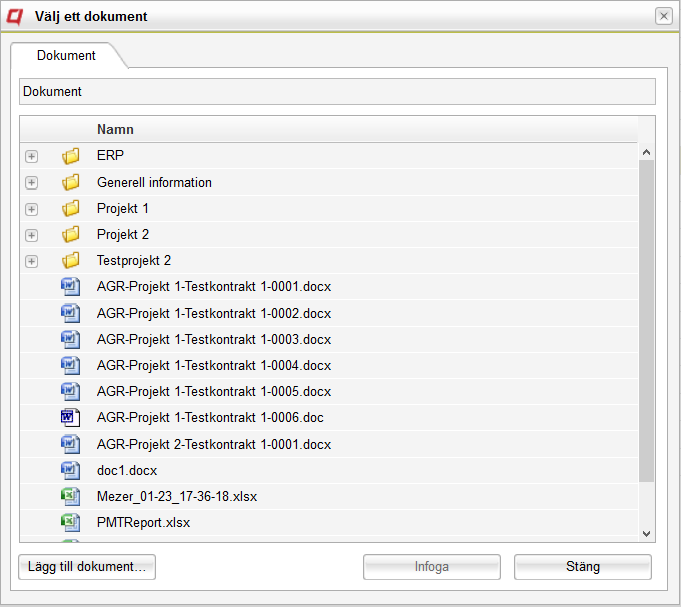Click the vertical scrollbar thumb

(x=646, y=321)
